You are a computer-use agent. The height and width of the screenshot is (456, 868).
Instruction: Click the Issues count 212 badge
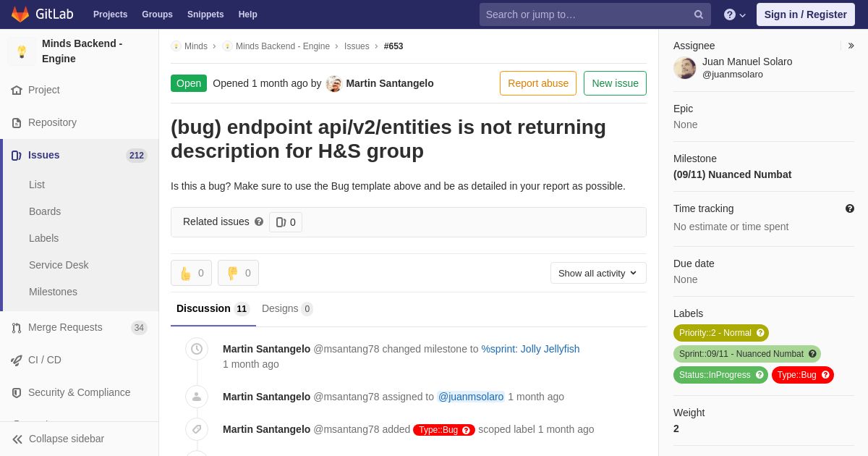coord(137,156)
